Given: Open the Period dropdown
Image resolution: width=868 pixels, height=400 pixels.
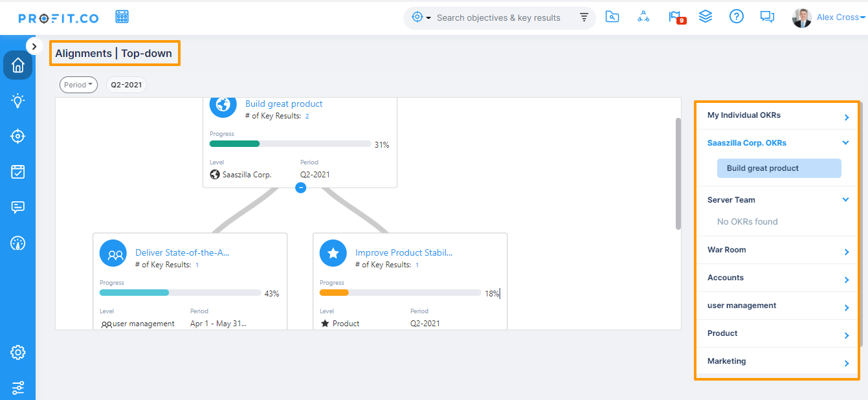Looking at the screenshot, I should point(78,84).
